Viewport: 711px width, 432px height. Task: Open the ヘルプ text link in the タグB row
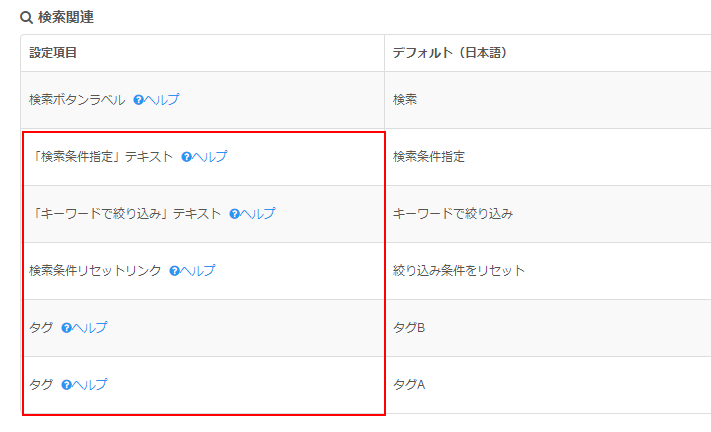pos(90,328)
